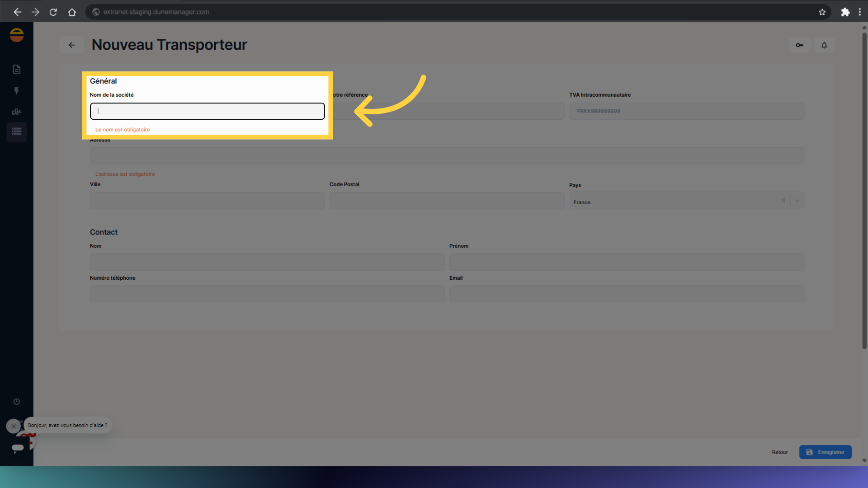Click the TVA Intracommunautaire field
Viewport: 868px width, 488px height.
[x=686, y=111]
